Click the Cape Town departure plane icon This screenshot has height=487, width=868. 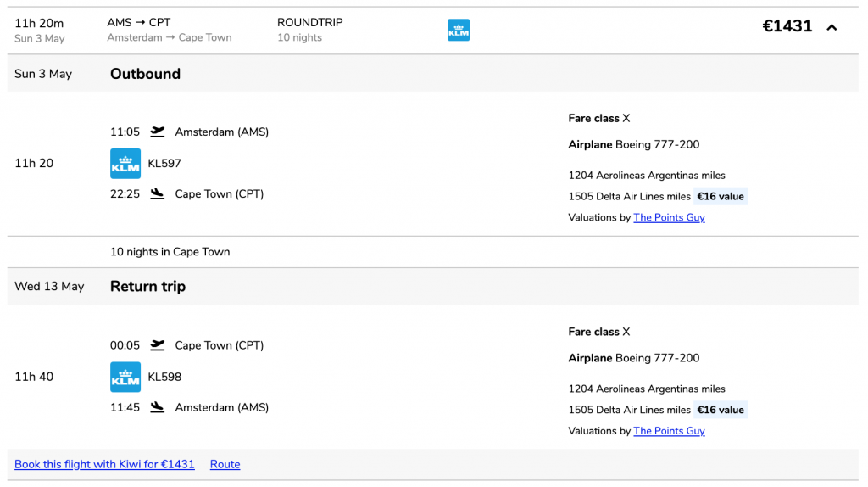click(x=157, y=345)
